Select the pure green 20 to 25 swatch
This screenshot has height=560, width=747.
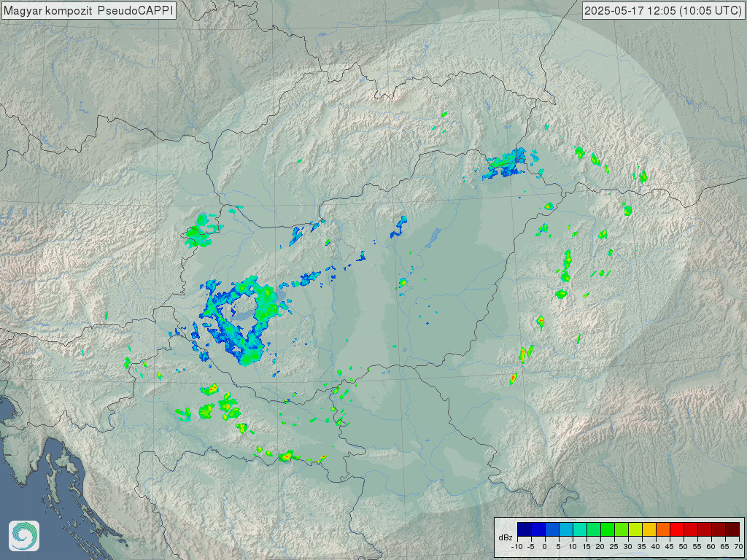click(608, 529)
